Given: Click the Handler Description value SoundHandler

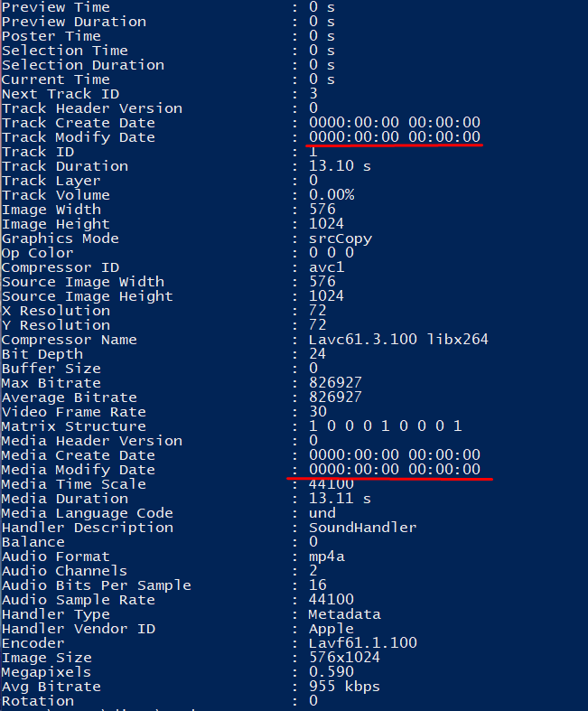Looking at the screenshot, I should 363,528.
